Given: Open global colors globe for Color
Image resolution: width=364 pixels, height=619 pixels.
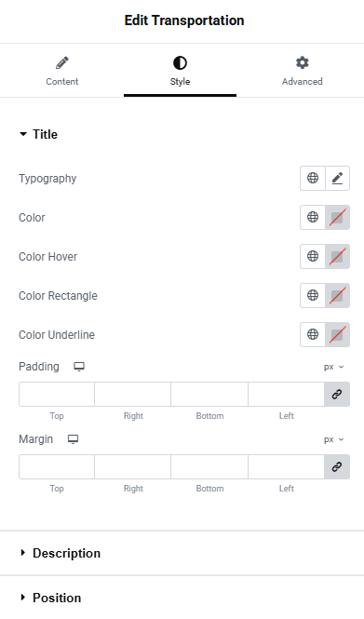Looking at the screenshot, I should pos(313,217).
